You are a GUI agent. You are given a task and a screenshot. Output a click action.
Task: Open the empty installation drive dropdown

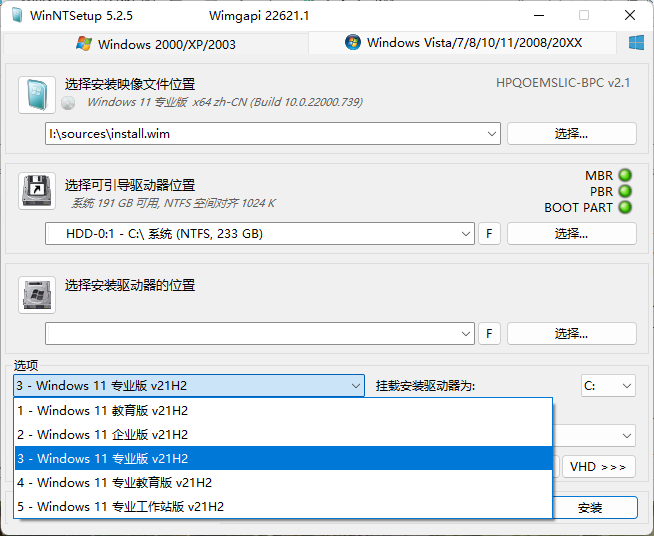(x=465, y=334)
